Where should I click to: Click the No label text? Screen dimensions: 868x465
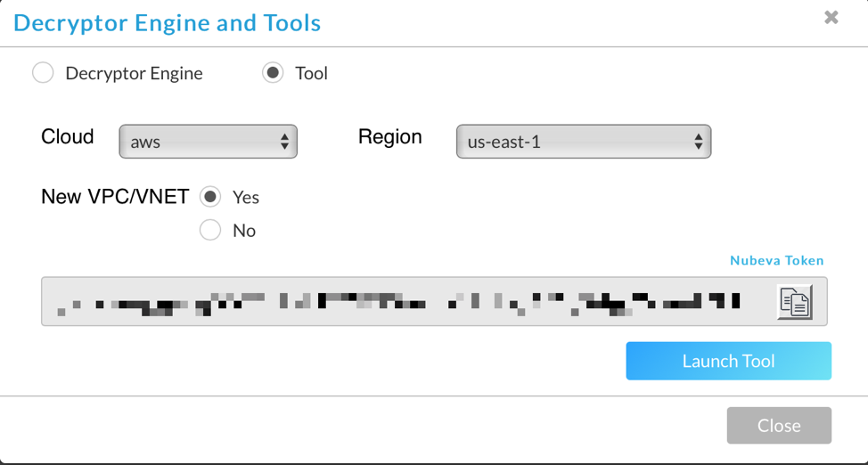(x=243, y=231)
